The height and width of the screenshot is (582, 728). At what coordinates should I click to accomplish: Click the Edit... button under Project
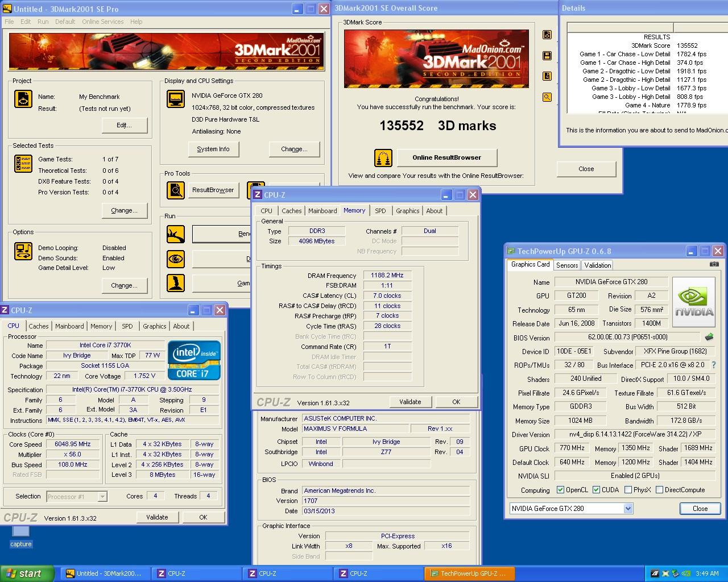[x=125, y=125]
